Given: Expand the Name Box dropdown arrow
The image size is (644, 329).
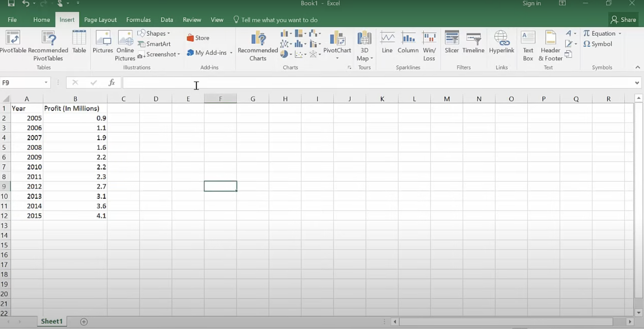Looking at the screenshot, I should [x=46, y=82].
